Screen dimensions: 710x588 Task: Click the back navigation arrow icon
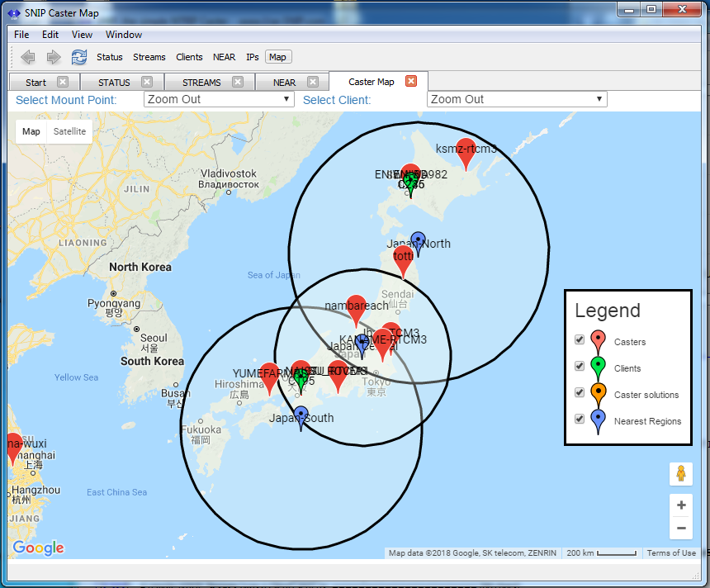pos(28,57)
